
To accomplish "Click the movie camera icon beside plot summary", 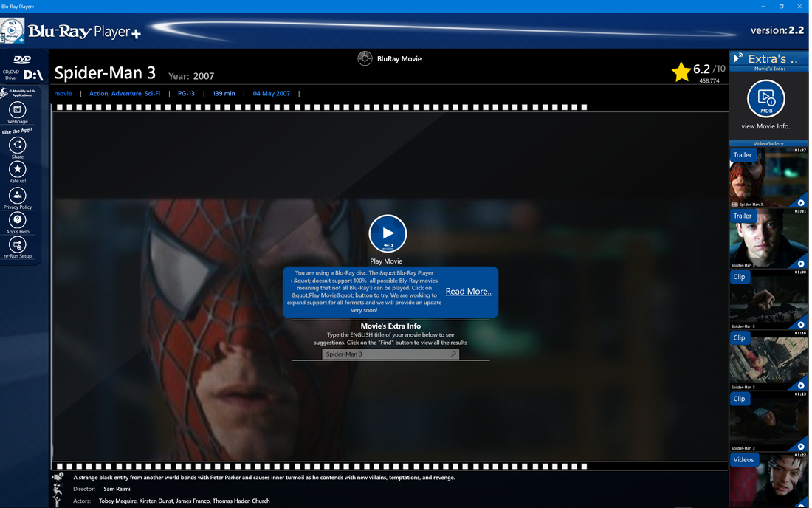I will click(x=58, y=476).
